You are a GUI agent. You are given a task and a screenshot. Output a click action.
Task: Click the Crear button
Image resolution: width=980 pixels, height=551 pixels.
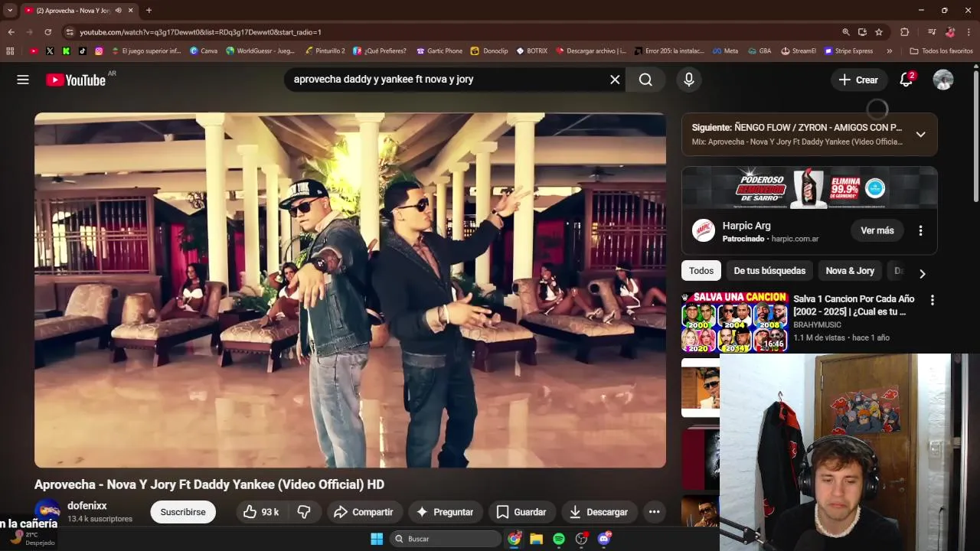coord(859,80)
